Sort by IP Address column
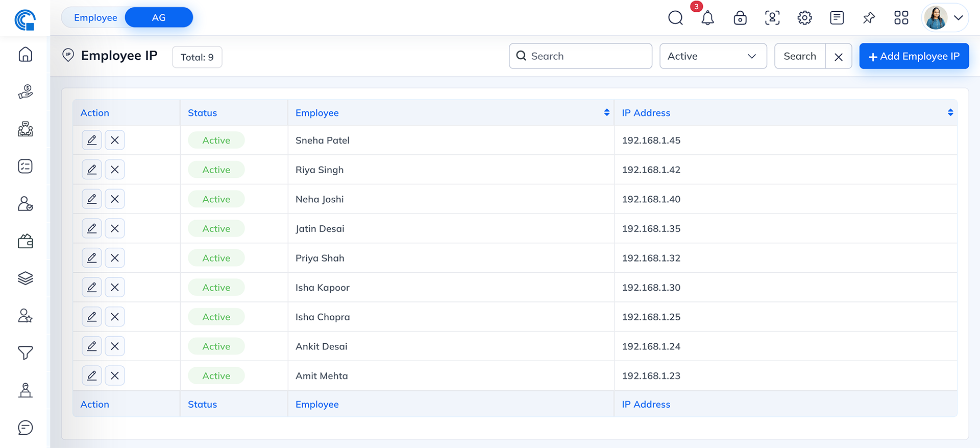Screen dimensions: 980x448 pos(950,112)
